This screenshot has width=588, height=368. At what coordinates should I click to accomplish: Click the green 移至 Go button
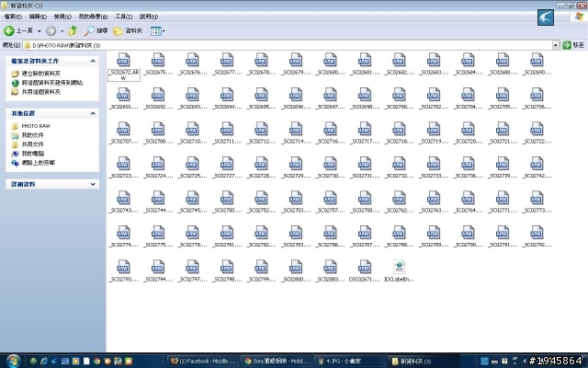573,45
